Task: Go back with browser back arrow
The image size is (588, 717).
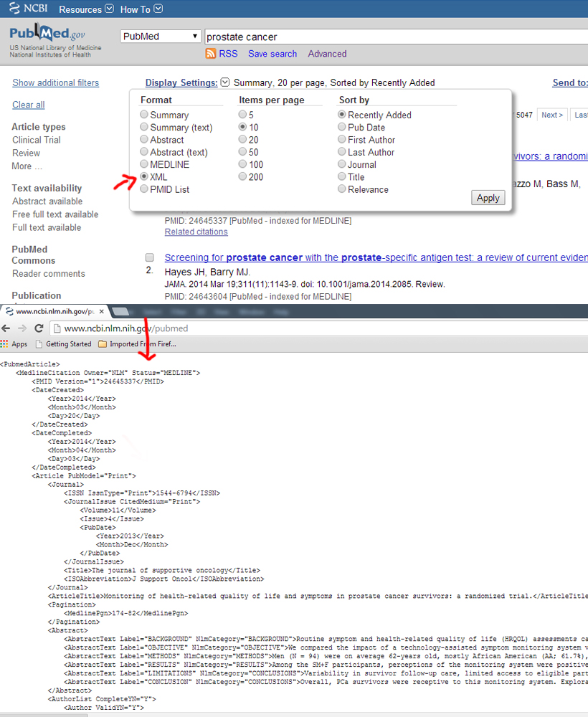Action: coord(6,328)
